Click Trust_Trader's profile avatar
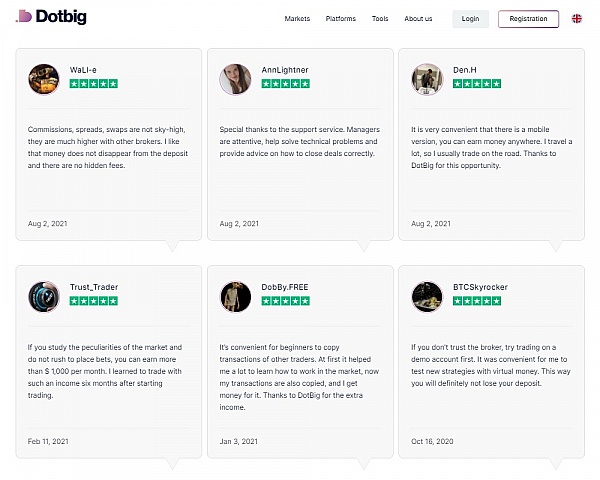This screenshot has width=600, height=480. coord(44,296)
